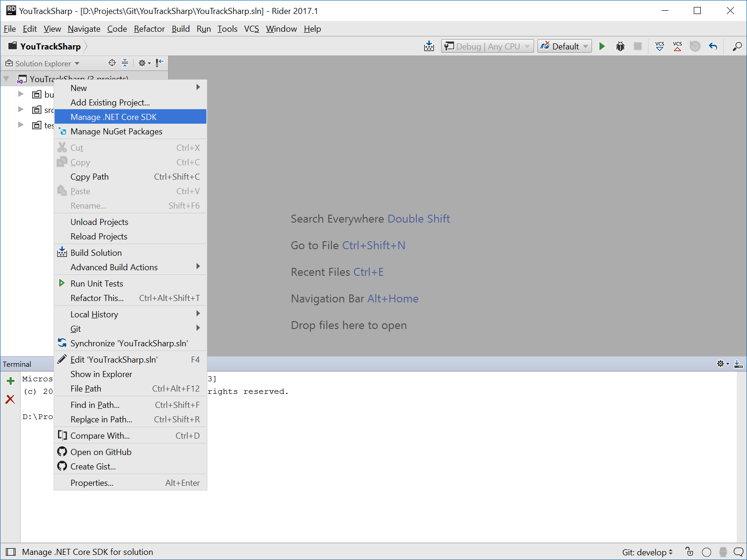Viewport: 747px width, 560px height.
Task: Open the Refactor menu
Action: [149, 29]
